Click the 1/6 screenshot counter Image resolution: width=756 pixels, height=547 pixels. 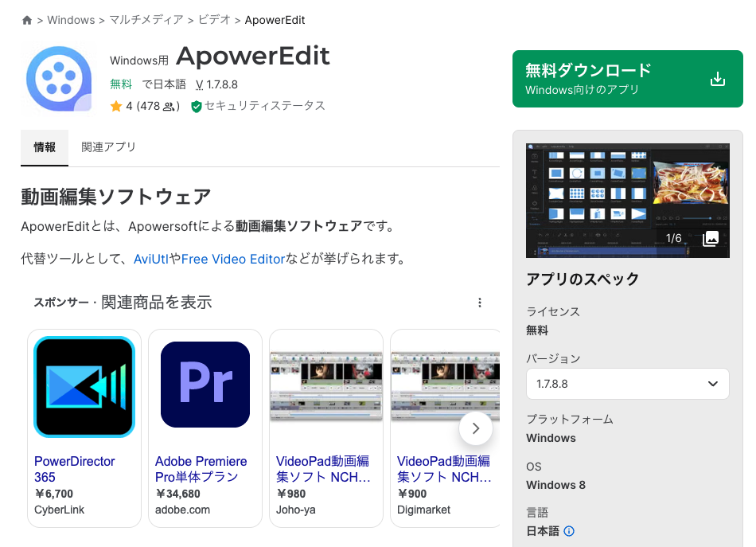[673, 238]
